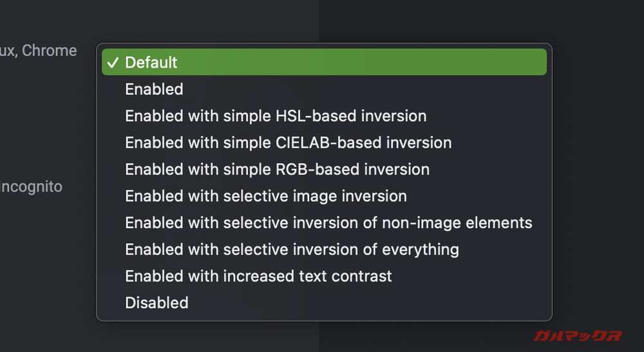644x352 pixels.
Task: Select Enabled with increased text contrast
Action: (x=258, y=277)
